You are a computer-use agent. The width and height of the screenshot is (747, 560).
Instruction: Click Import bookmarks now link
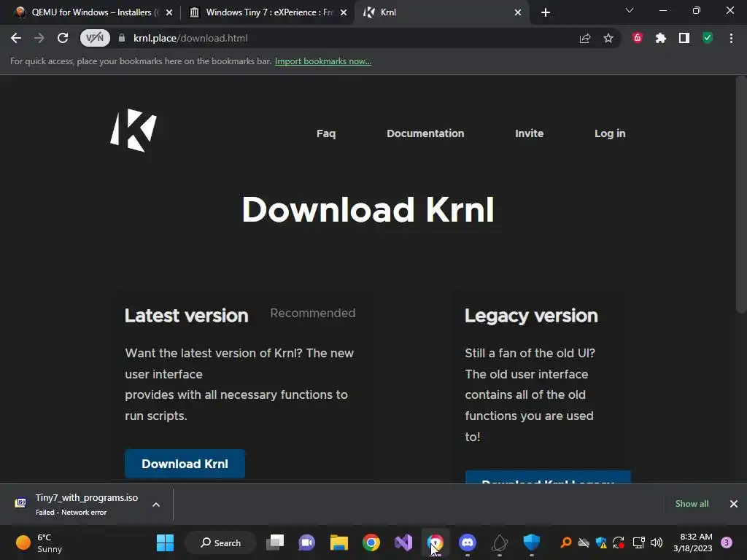coord(323,61)
